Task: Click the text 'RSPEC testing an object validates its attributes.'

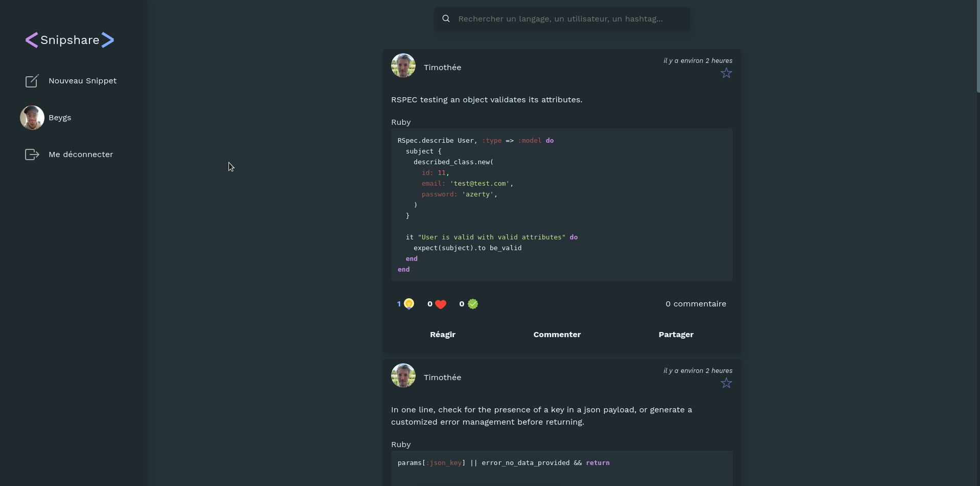Action: (487, 100)
